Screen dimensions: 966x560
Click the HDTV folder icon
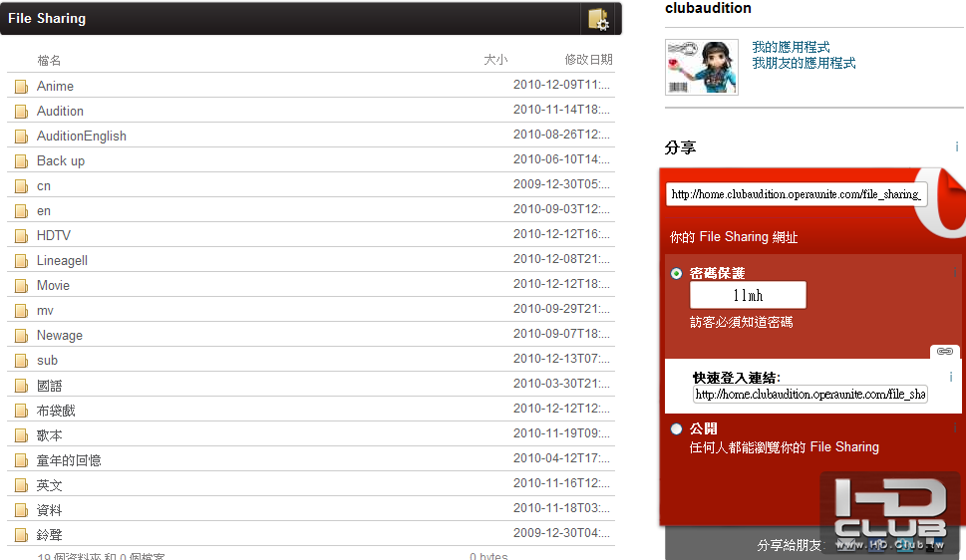click(x=22, y=236)
